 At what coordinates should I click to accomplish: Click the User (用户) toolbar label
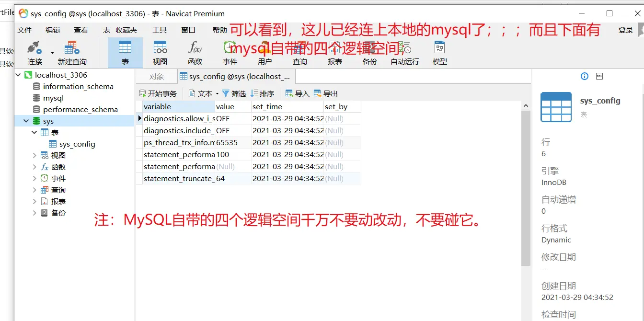pyautogui.click(x=265, y=62)
